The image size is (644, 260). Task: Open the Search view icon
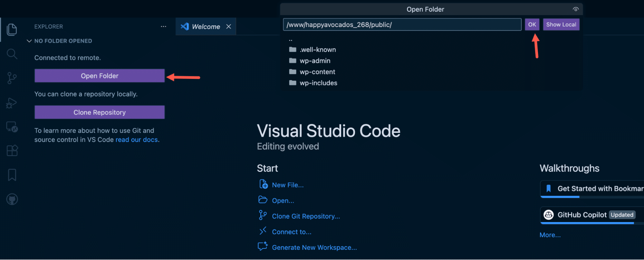tap(12, 54)
